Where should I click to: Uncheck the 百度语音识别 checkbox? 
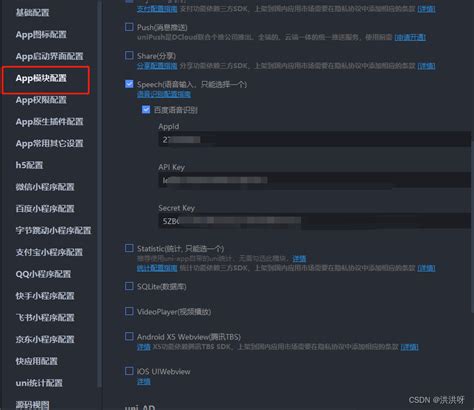pyautogui.click(x=146, y=110)
